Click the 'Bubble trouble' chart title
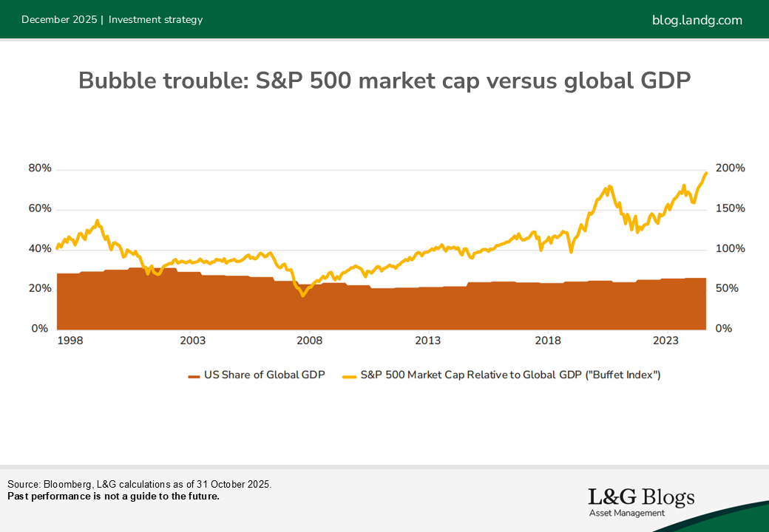 (384, 81)
